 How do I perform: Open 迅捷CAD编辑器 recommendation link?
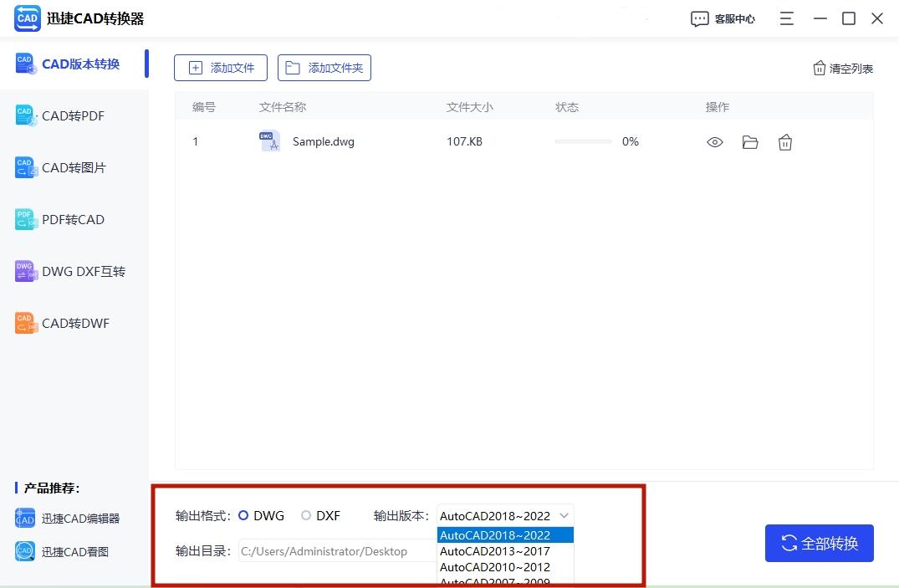(x=80, y=519)
